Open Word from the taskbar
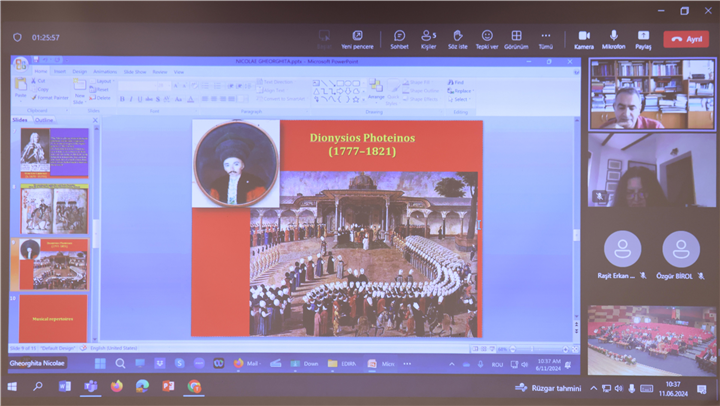Viewport: 720px width, 406px height. pos(64,387)
